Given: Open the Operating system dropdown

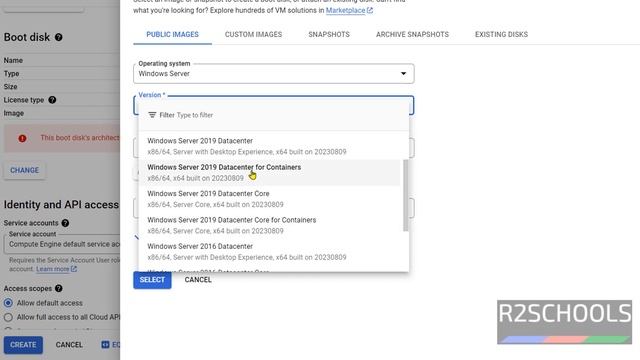Looking at the screenshot, I should click(273, 74).
